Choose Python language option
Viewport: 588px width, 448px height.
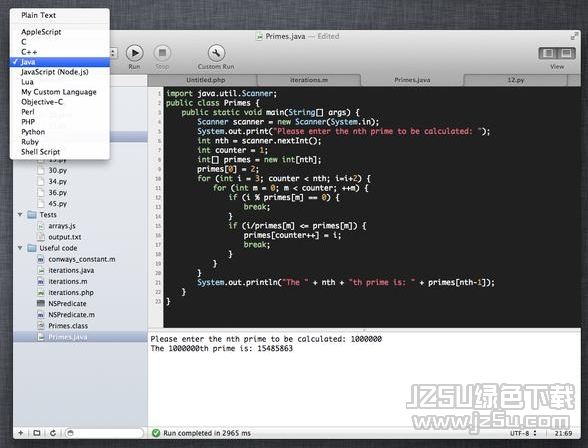(x=33, y=132)
